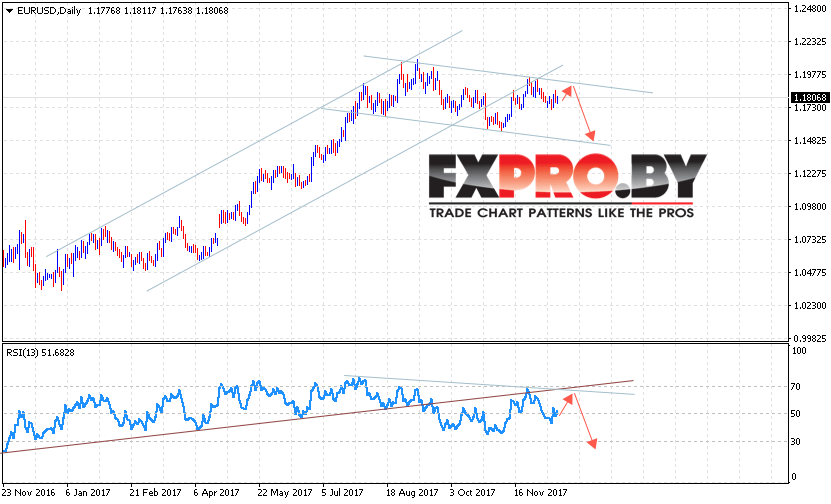Click the 1.07325 price scale value

click(x=810, y=240)
